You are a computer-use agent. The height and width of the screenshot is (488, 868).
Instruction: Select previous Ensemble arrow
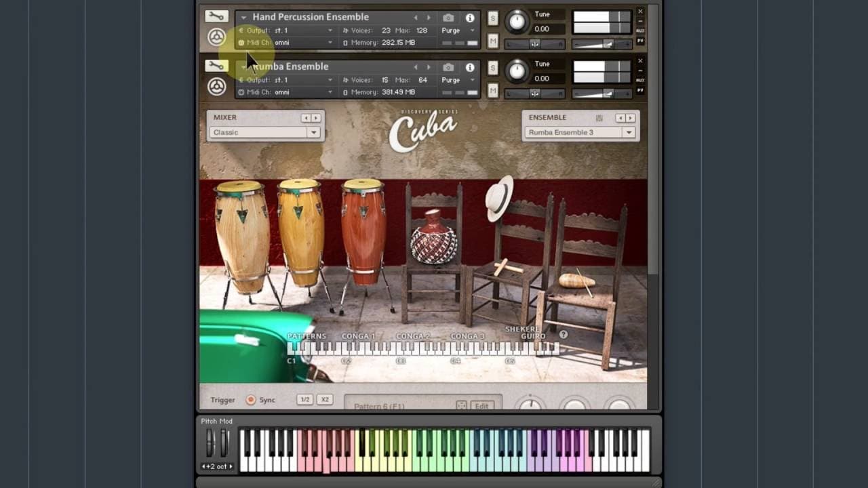tap(620, 118)
